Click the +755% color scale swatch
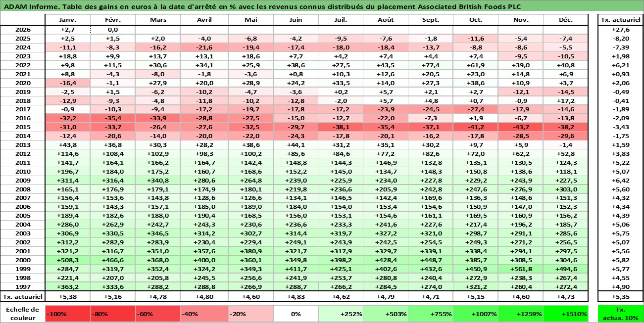 pyautogui.click(x=430, y=314)
